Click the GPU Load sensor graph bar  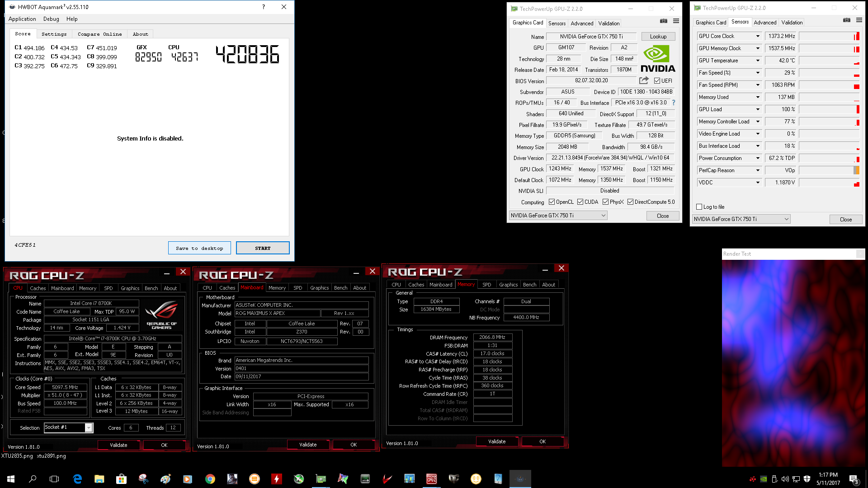[829, 109]
